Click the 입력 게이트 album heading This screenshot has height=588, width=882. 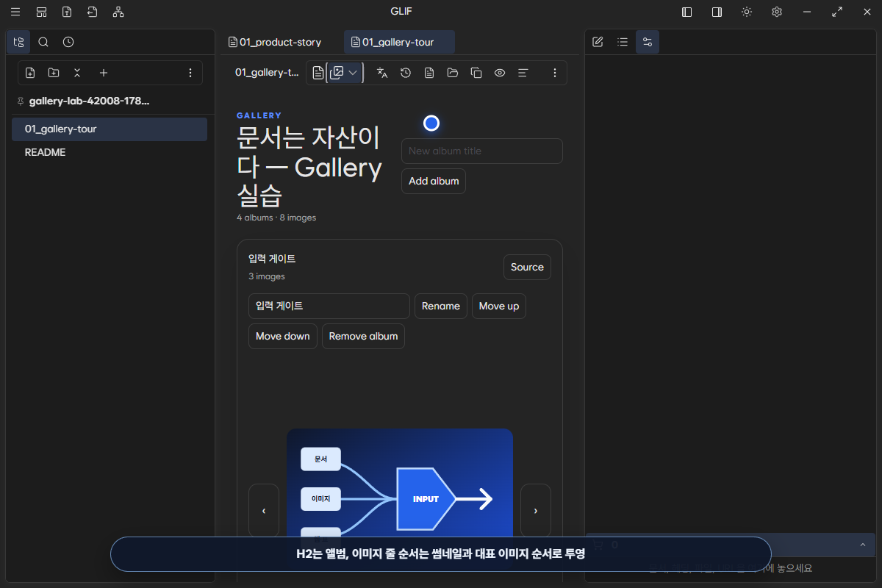click(x=272, y=259)
